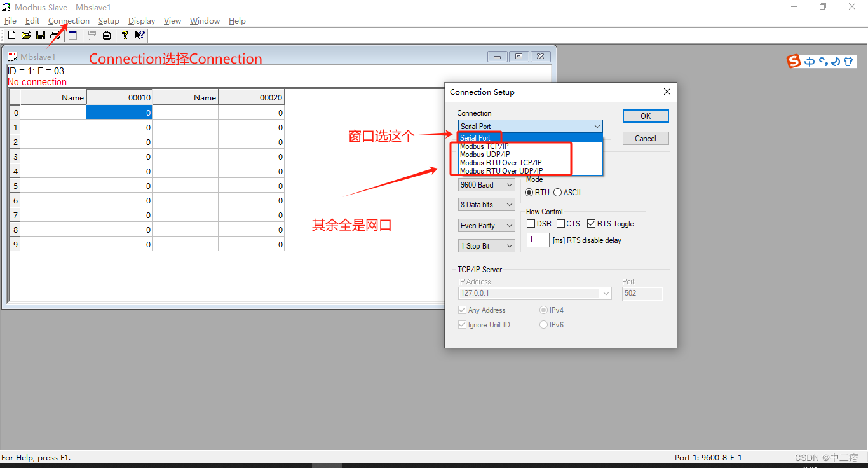Open Sogou skin shirt icon
This screenshot has width=868, height=468.
pos(849,62)
